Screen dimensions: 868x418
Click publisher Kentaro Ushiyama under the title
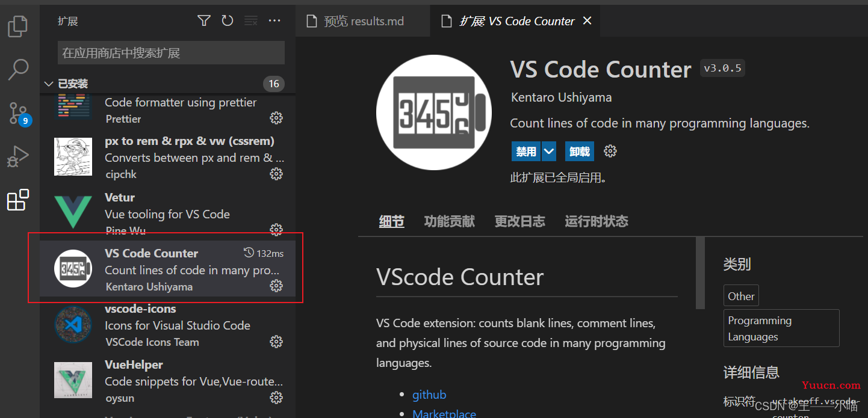[561, 97]
